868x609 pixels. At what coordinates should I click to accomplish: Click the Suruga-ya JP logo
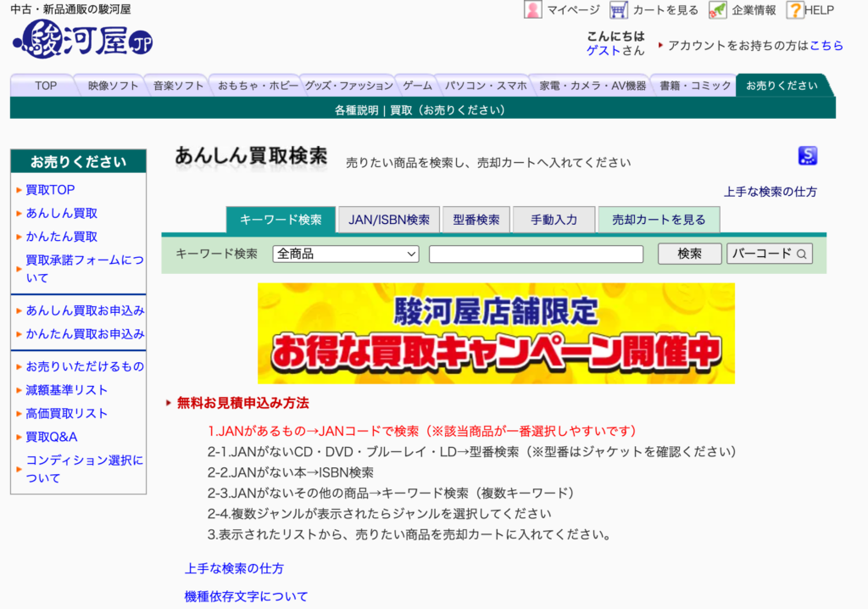point(82,39)
